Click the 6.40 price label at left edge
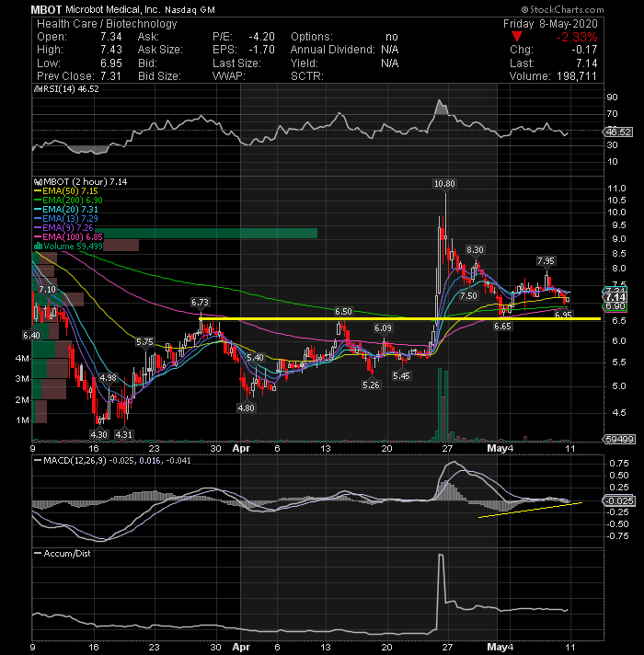 pos(32,336)
